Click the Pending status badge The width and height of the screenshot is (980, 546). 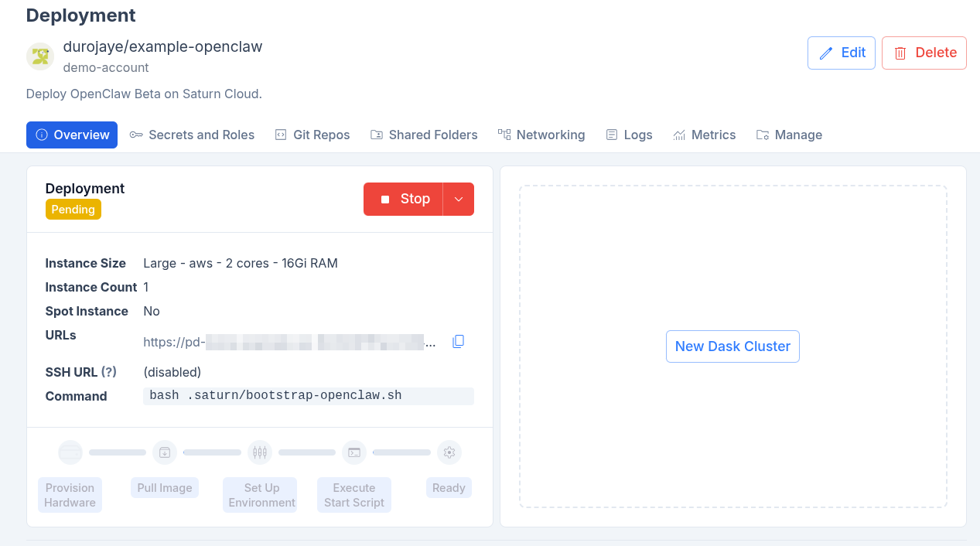(x=73, y=210)
